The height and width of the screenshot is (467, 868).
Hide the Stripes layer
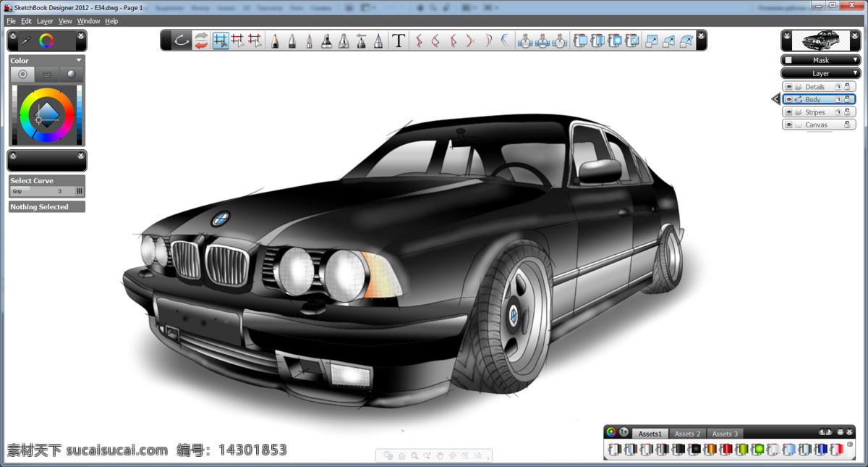(788, 112)
